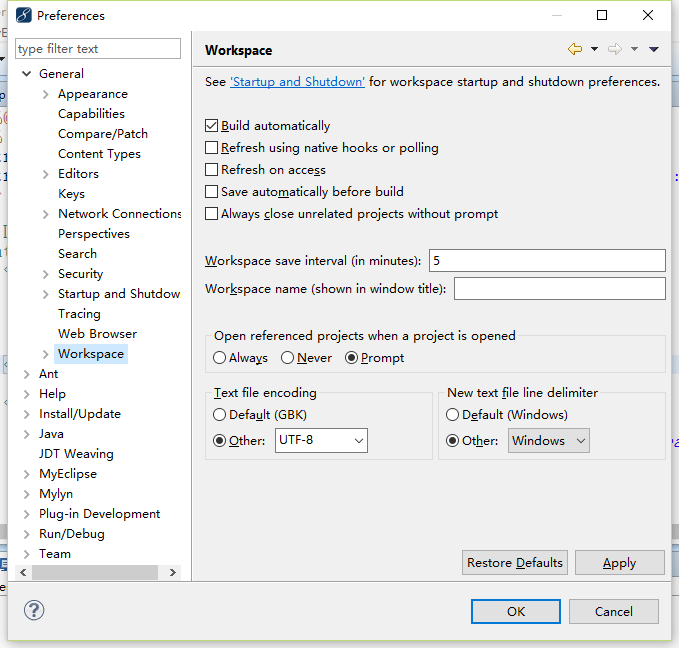This screenshot has height=648, width=679.
Task: Select the highlighted Workspace item
Action: click(x=91, y=354)
